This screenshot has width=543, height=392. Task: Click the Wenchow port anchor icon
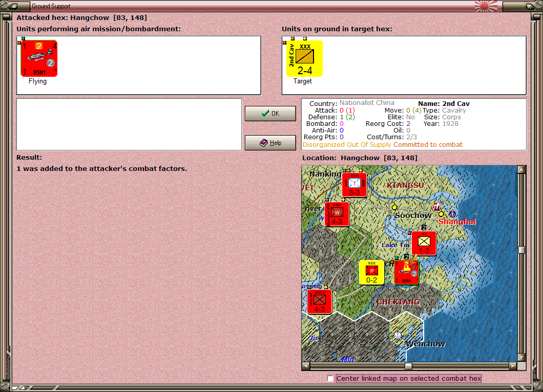click(x=398, y=335)
